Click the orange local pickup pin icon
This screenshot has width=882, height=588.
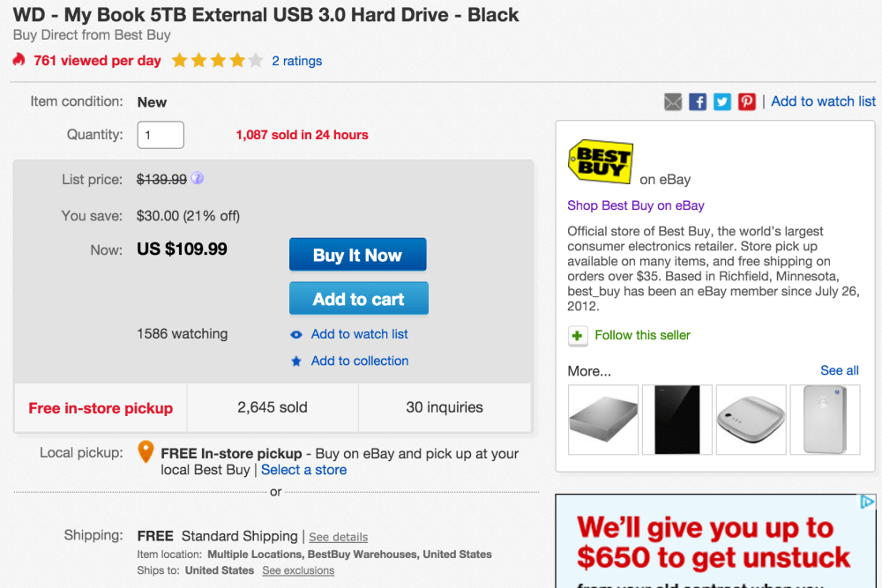click(146, 451)
